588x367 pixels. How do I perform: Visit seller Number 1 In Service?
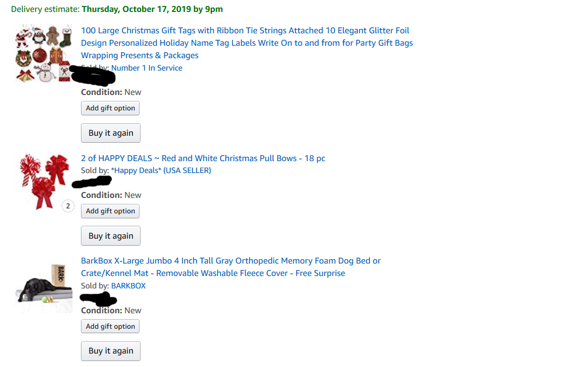coord(147,68)
